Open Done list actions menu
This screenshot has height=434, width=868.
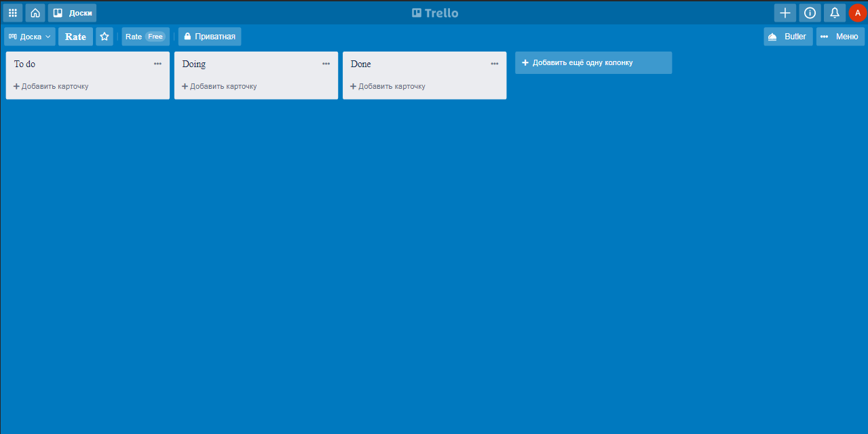click(494, 64)
